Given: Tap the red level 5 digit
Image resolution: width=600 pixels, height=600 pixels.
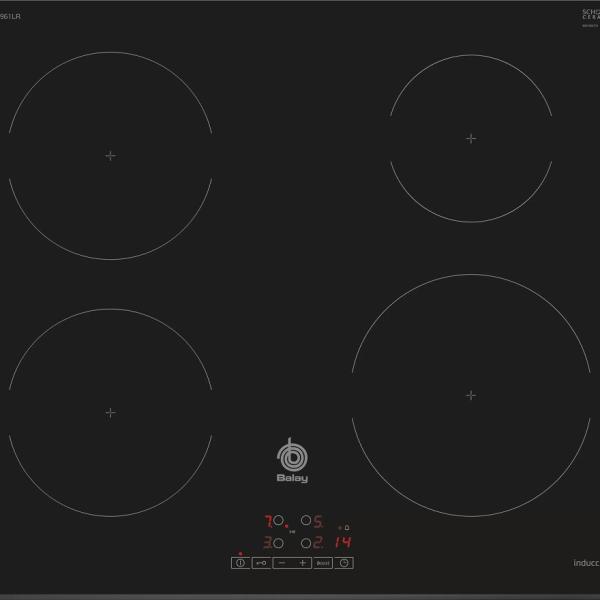Looking at the screenshot, I should coord(318,521).
